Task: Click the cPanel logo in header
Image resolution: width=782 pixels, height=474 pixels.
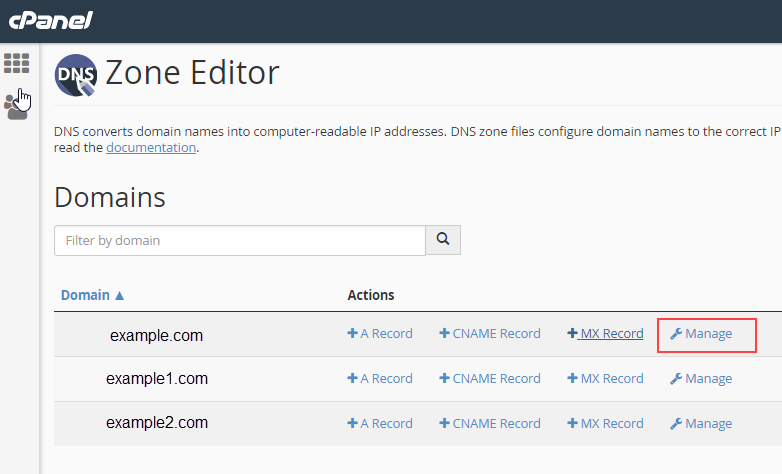Action: tap(50, 20)
